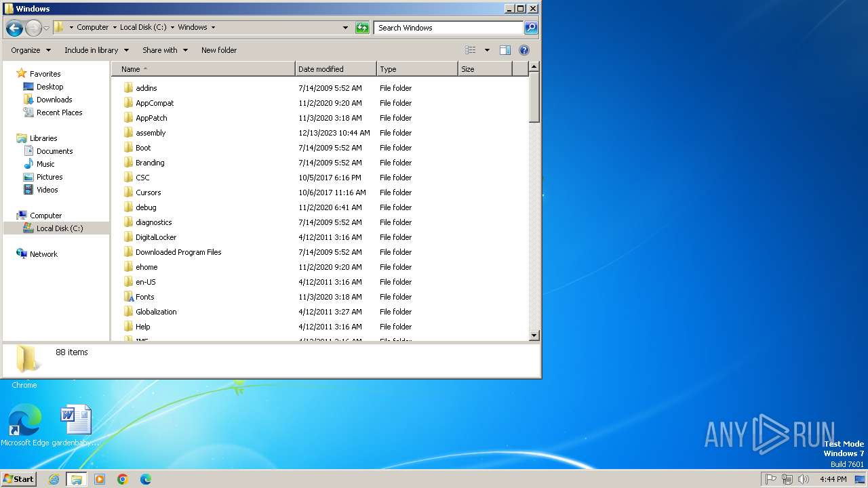Select the AppPatch folder icon
Screen dimensions: 868x488
coord(129,118)
